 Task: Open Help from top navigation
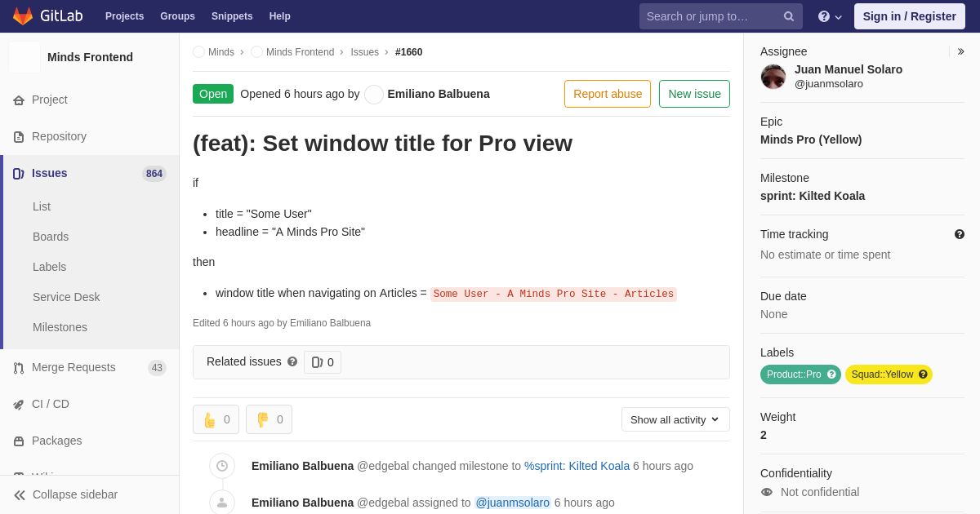[x=280, y=16]
